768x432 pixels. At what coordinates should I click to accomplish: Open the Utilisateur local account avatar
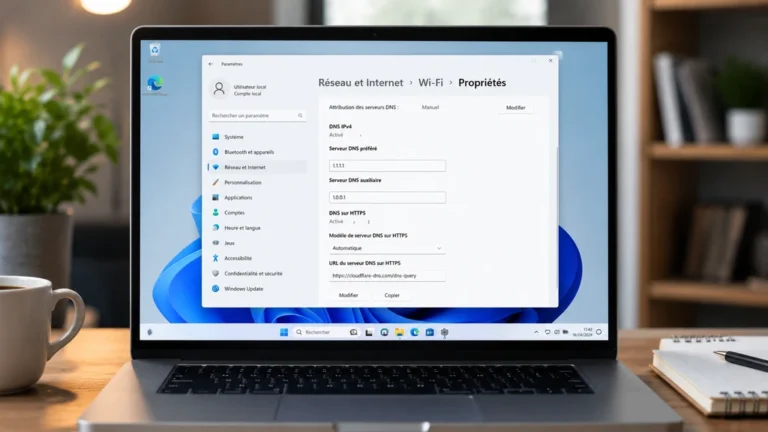coord(219,89)
